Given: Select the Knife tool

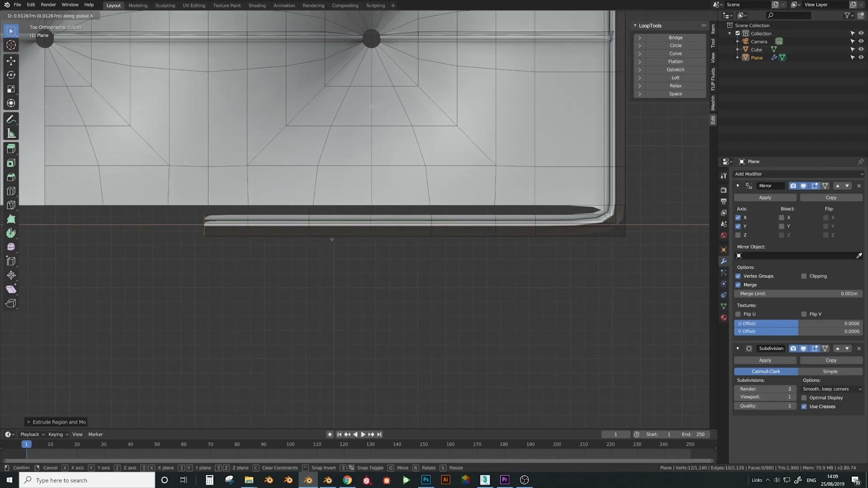Looking at the screenshot, I should [x=11, y=205].
